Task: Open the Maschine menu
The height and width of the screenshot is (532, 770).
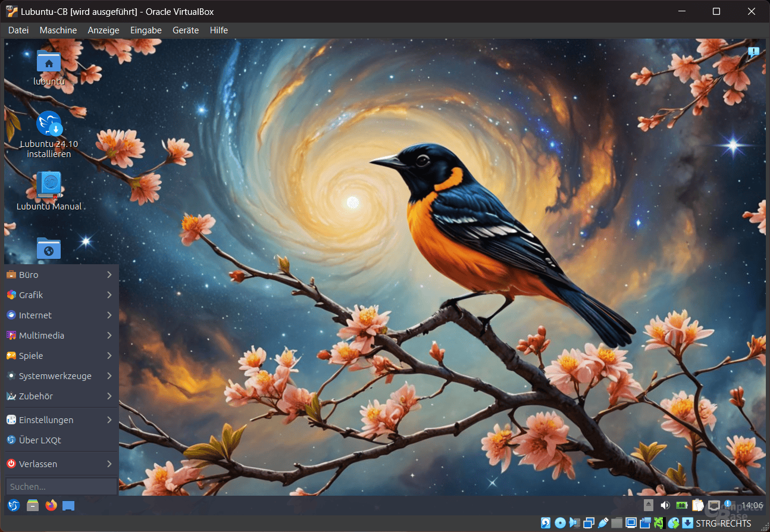Action: 58,30
